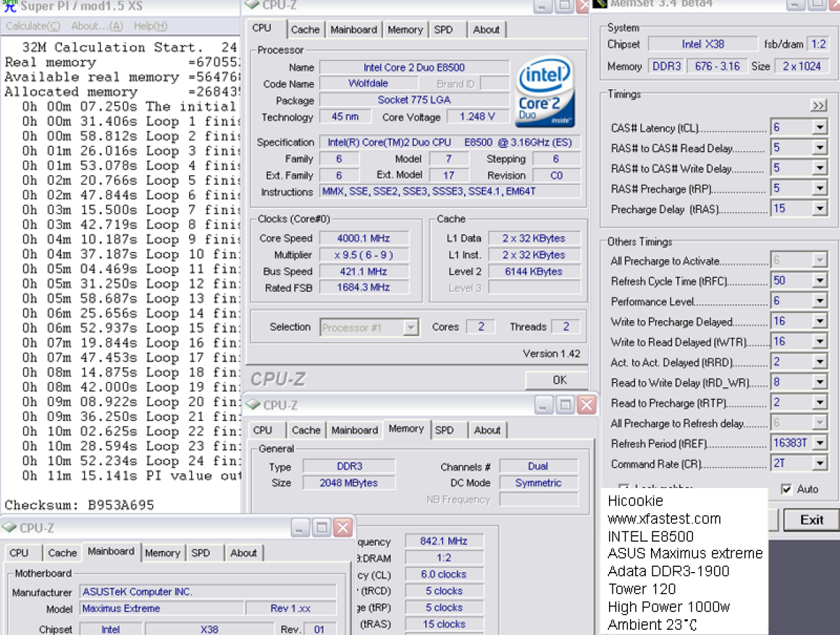Open Refresh Cycle Time (tRFC) dropdown
The width and height of the screenshot is (840, 635).
[x=820, y=281]
